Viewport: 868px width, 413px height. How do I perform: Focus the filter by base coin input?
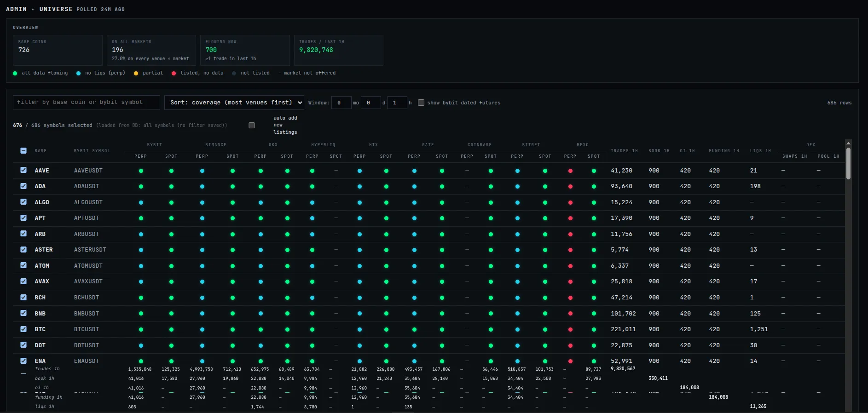coord(87,102)
